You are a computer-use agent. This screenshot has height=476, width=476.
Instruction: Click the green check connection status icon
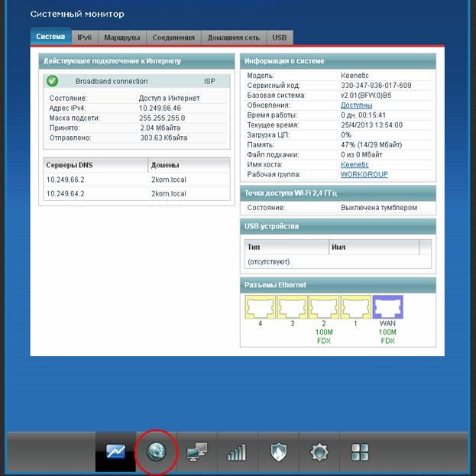point(53,80)
